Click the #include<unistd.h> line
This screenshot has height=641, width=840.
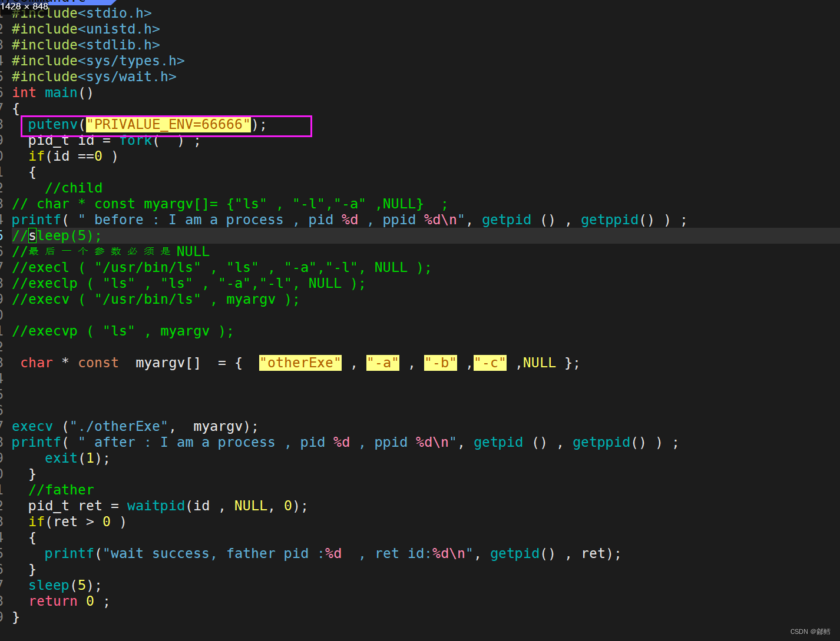pyautogui.click(x=85, y=29)
